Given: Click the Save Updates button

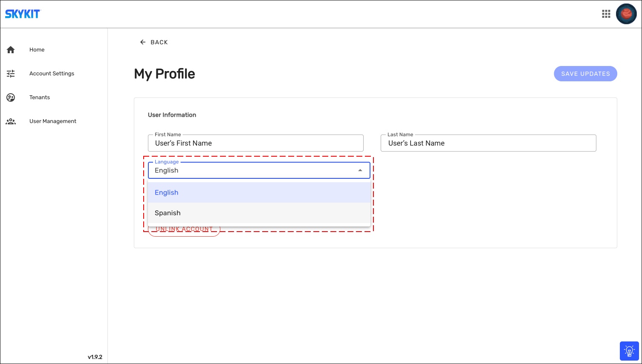Looking at the screenshot, I should point(585,74).
